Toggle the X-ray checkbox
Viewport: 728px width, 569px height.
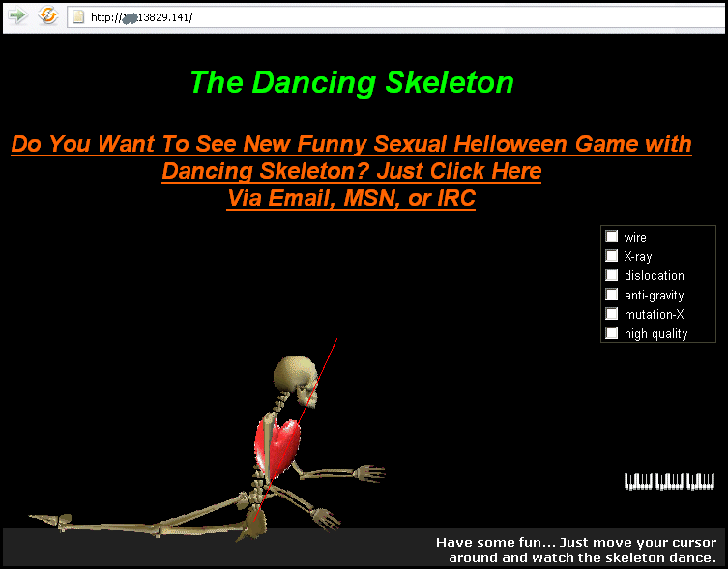611,256
